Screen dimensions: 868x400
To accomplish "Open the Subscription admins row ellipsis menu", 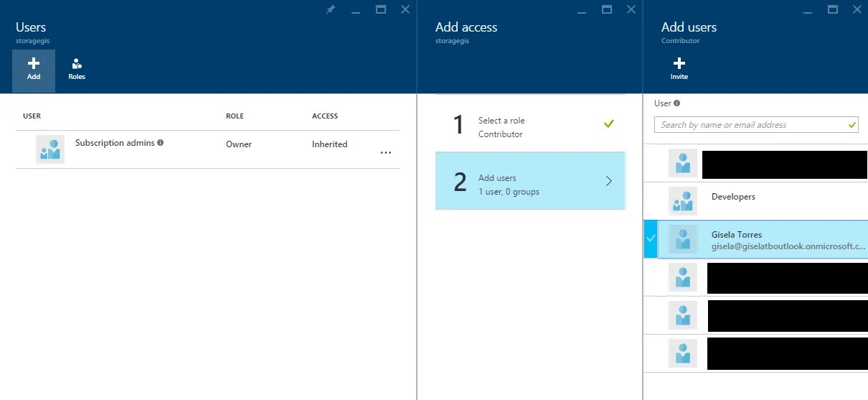I will pos(386,153).
